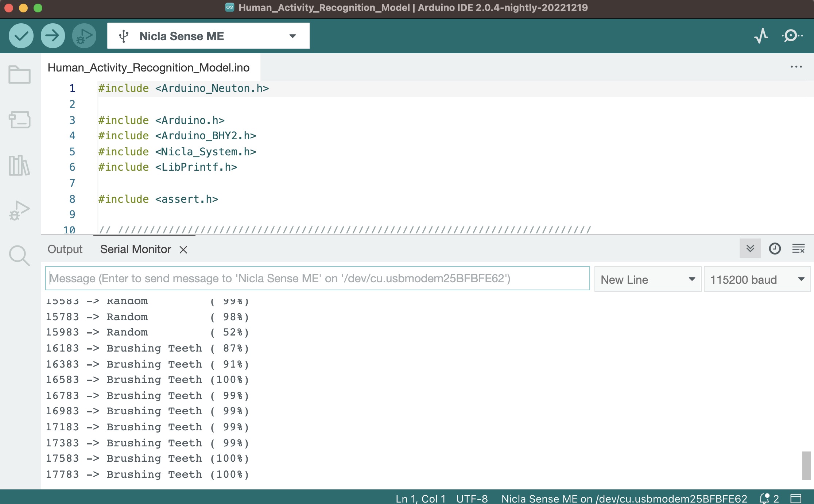The width and height of the screenshot is (814, 504).
Task: Click the serial message input field
Action: (317, 278)
